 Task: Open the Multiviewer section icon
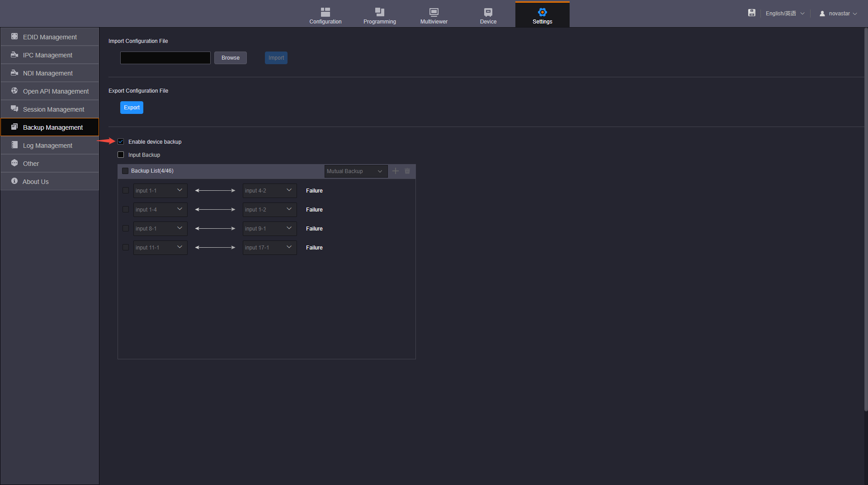click(x=434, y=12)
